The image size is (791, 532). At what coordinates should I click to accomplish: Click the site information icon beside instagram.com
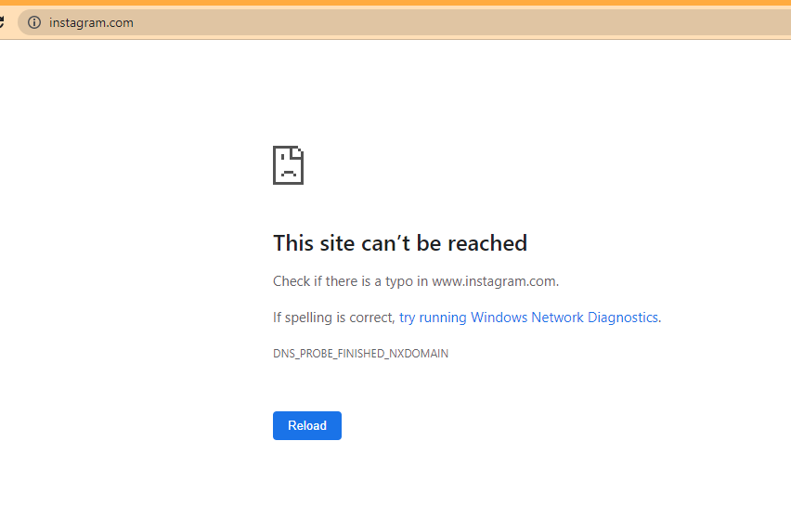(x=34, y=22)
